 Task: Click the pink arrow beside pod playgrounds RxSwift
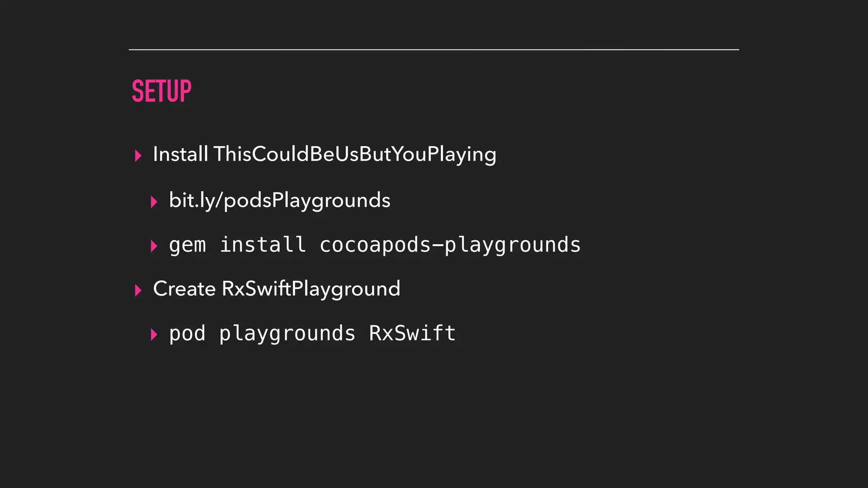[154, 335]
